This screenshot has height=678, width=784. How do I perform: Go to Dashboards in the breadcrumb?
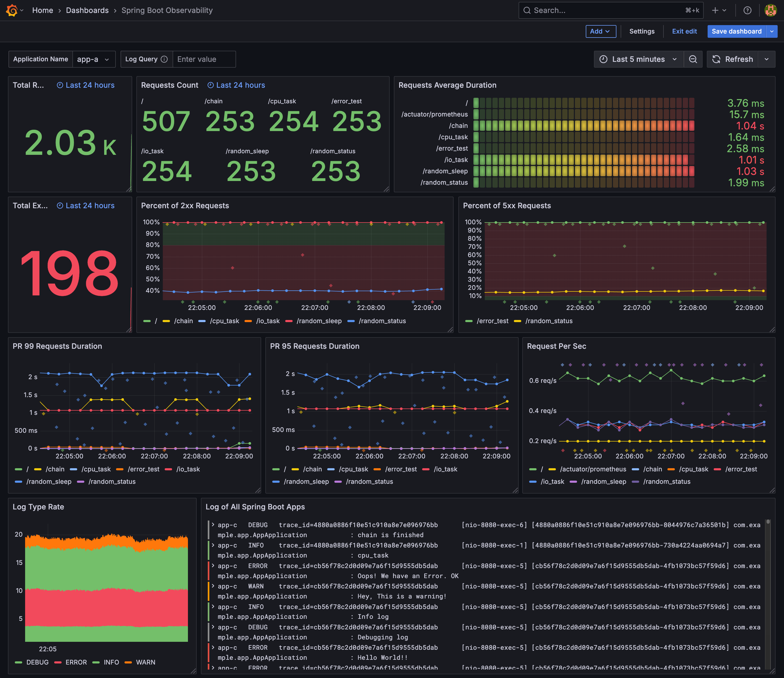pos(87,10)
